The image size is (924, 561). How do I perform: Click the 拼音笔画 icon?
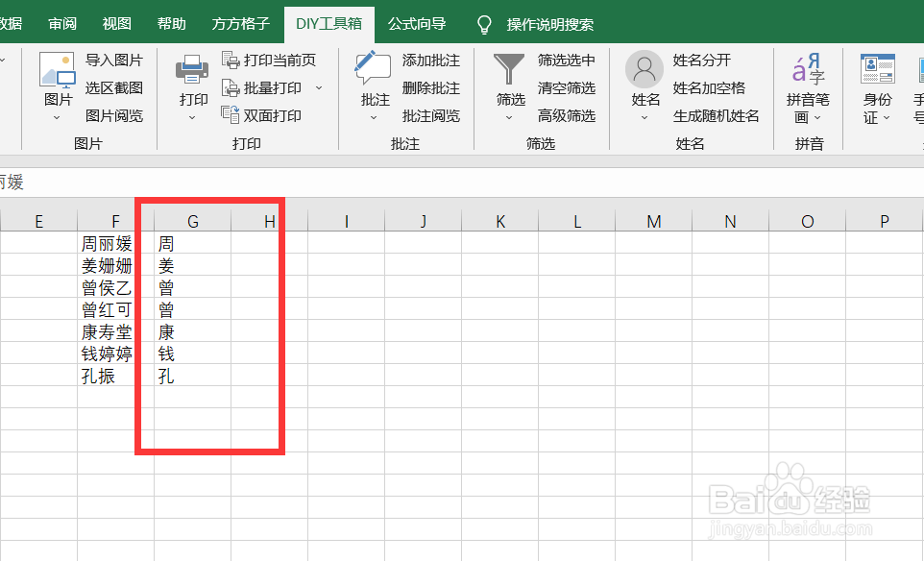coord(808,68)
